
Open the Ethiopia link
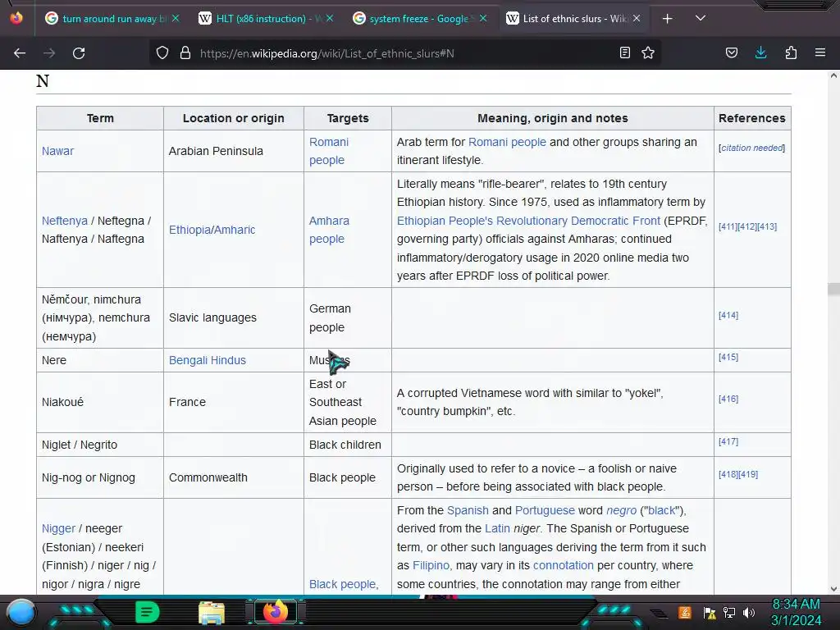click(x=189, y=230)
